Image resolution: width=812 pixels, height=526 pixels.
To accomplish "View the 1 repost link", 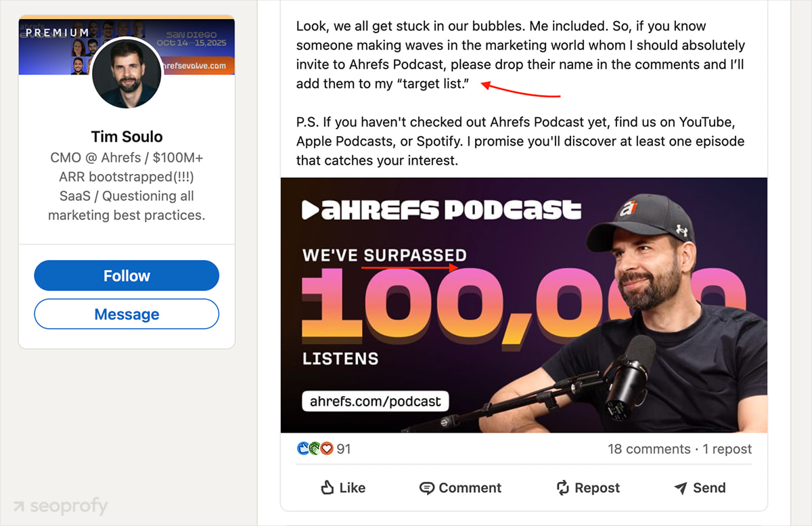I will pyautogui.click(x=727, y=449).
